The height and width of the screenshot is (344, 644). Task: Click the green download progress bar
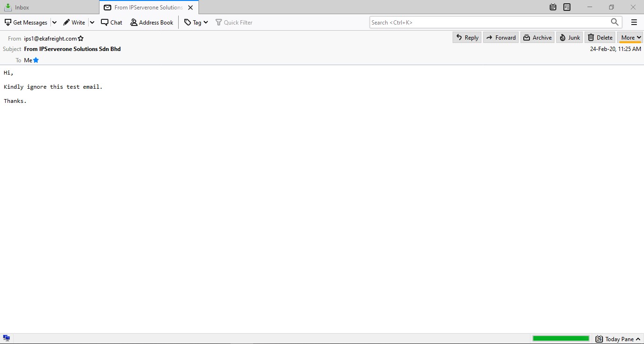click(x=561, y=338)
